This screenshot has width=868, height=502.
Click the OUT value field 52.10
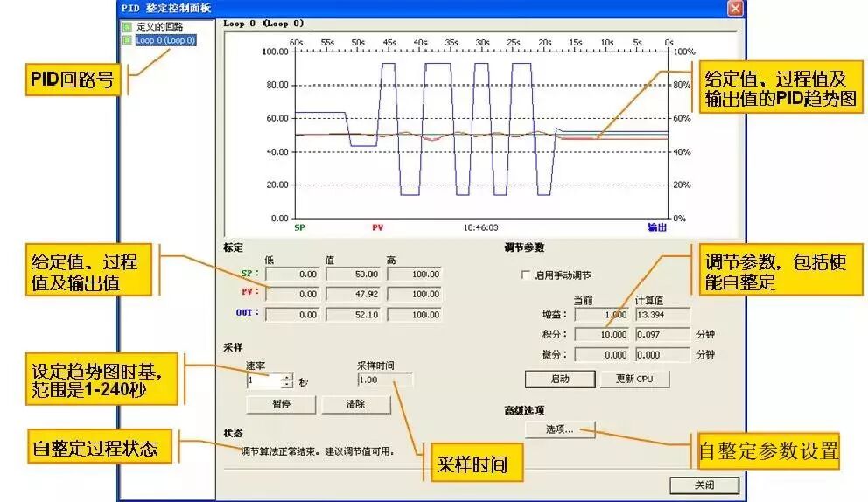[353, 315]
